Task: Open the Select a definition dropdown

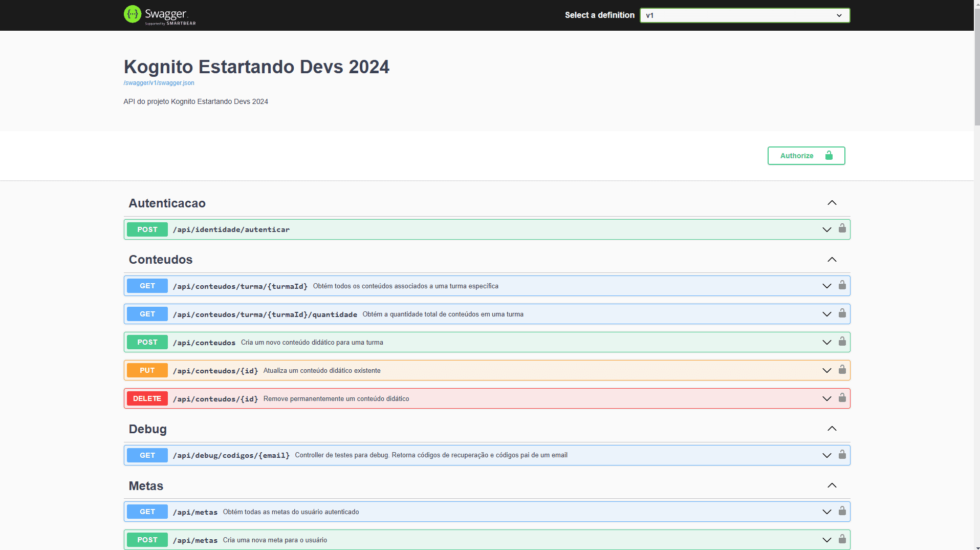Action: click(744, 15)
